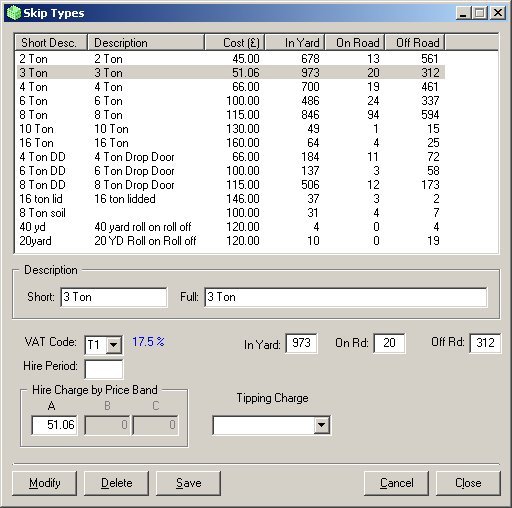Click the Short Desc. column header
The height and width of the screenshot is (508, 512).
pos(51,43)
